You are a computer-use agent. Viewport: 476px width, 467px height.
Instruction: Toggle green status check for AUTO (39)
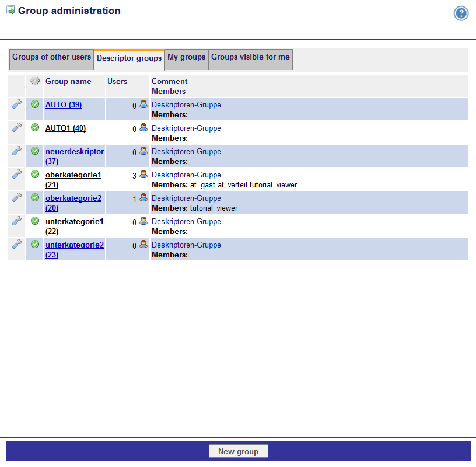tap(35, 104)
